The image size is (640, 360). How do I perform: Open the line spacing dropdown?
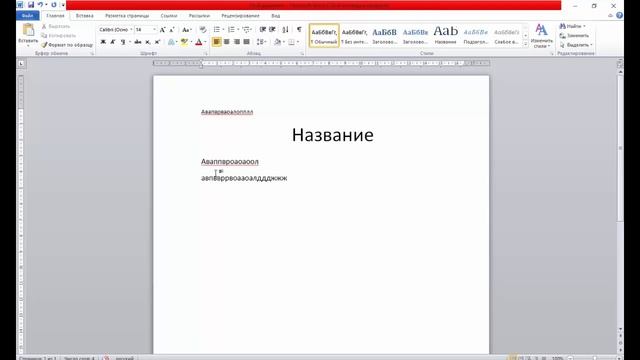[x=262, y=42]
